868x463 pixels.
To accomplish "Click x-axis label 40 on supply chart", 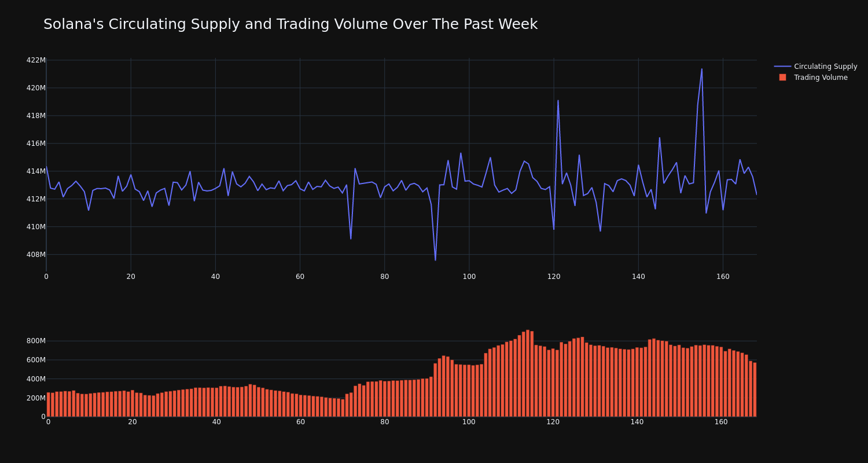I will [x=215, y=277].
